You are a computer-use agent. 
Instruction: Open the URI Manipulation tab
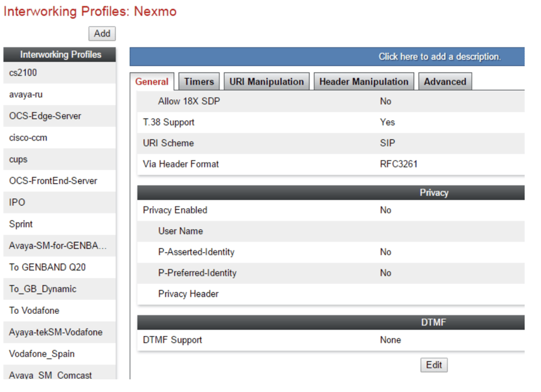[267, 81]
